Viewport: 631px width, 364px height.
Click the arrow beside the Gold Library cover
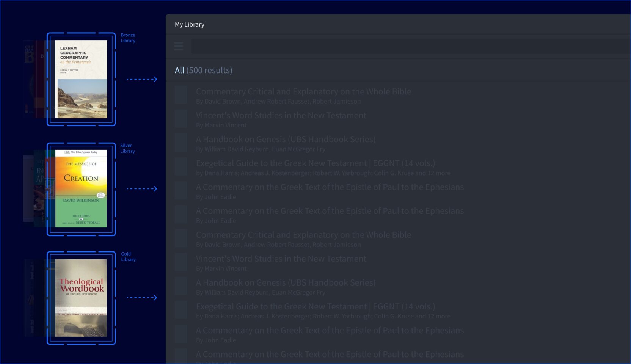point(142,298)
